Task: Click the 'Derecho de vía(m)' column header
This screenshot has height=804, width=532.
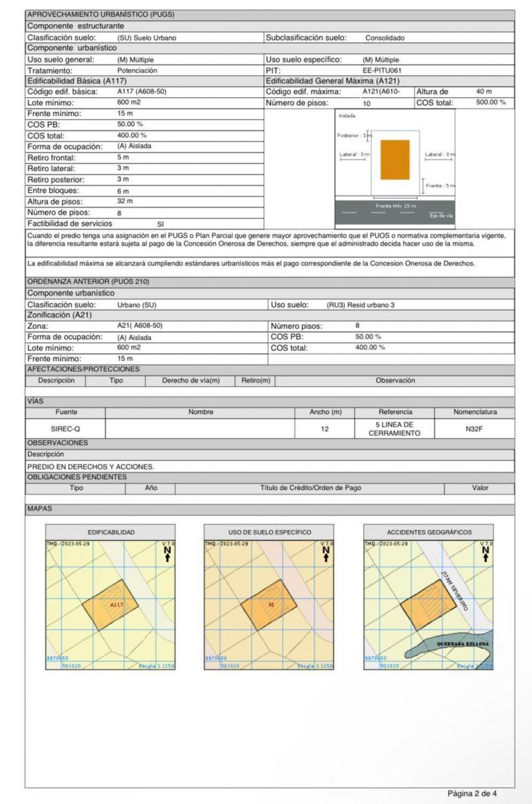Action: click(x=191, y=381)
